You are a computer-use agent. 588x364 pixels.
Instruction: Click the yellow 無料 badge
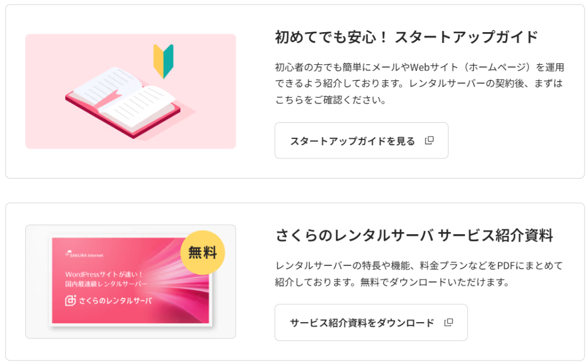(203, 253)
